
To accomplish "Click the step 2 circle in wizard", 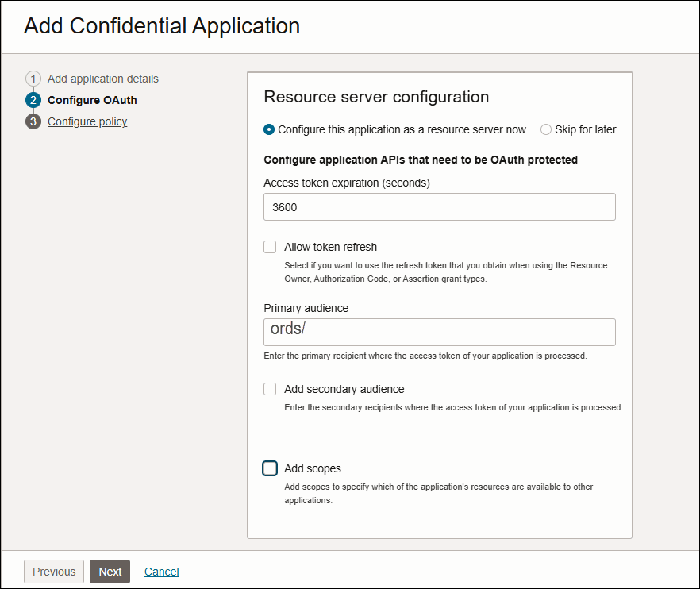I will 33,100.
